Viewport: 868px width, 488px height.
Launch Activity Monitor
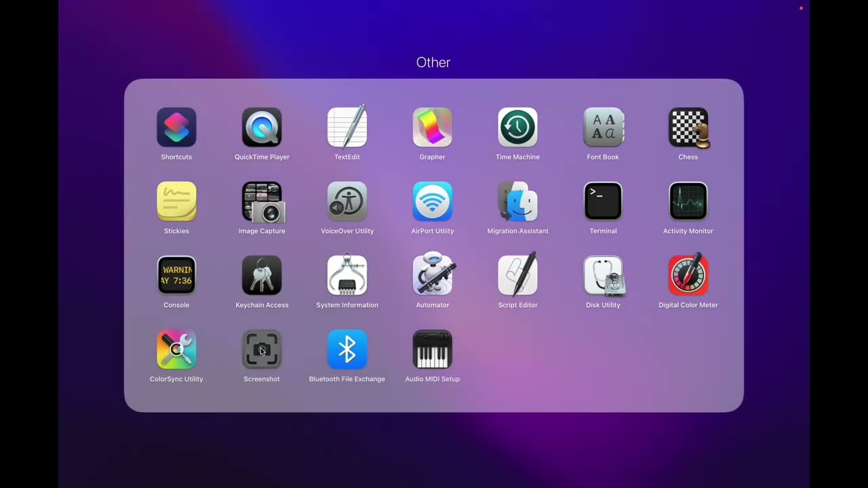[x=688, y=201]
